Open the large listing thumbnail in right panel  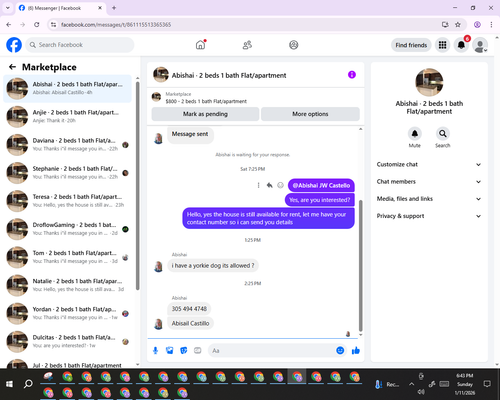point(429,82)
